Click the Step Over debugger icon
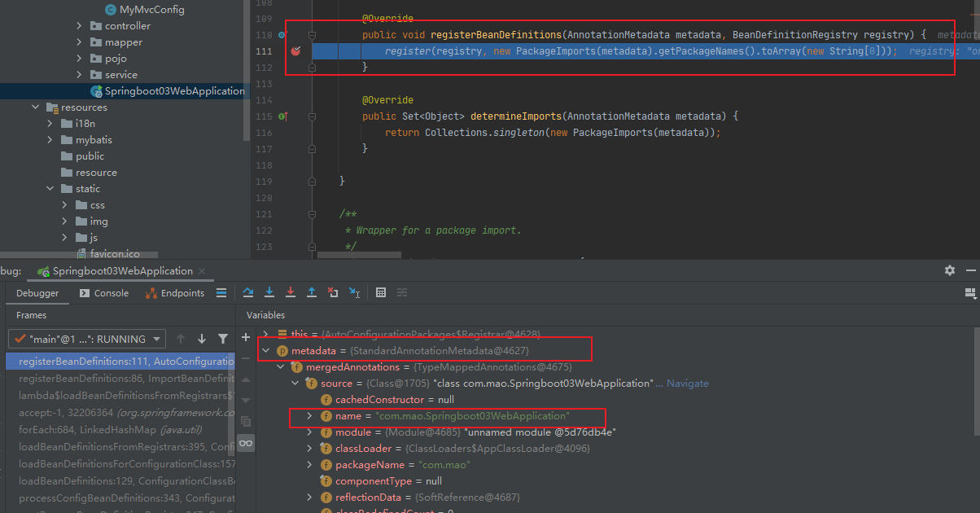This screenshot has height=513, width=980. coord(248,292)
